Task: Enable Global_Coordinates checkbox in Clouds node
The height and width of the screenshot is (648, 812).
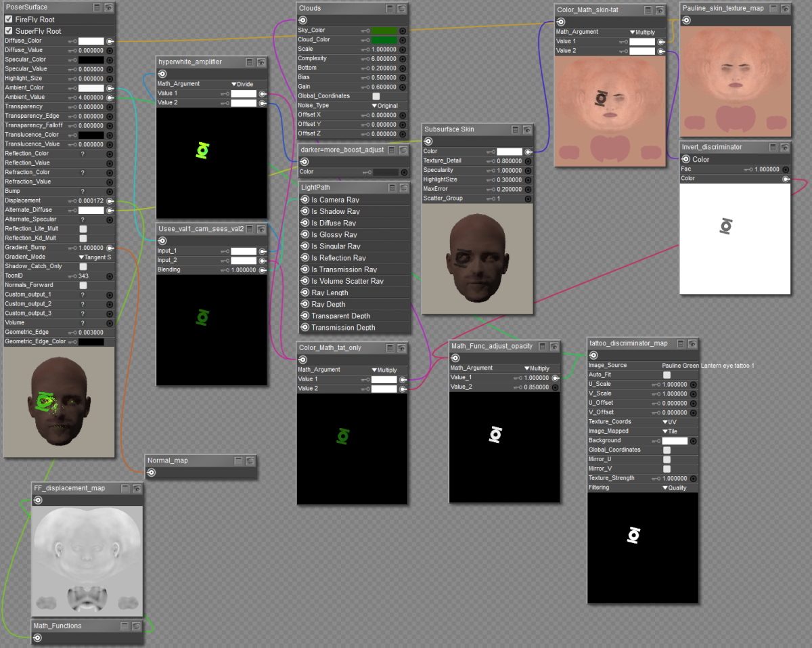Action: tap(376, 96)
